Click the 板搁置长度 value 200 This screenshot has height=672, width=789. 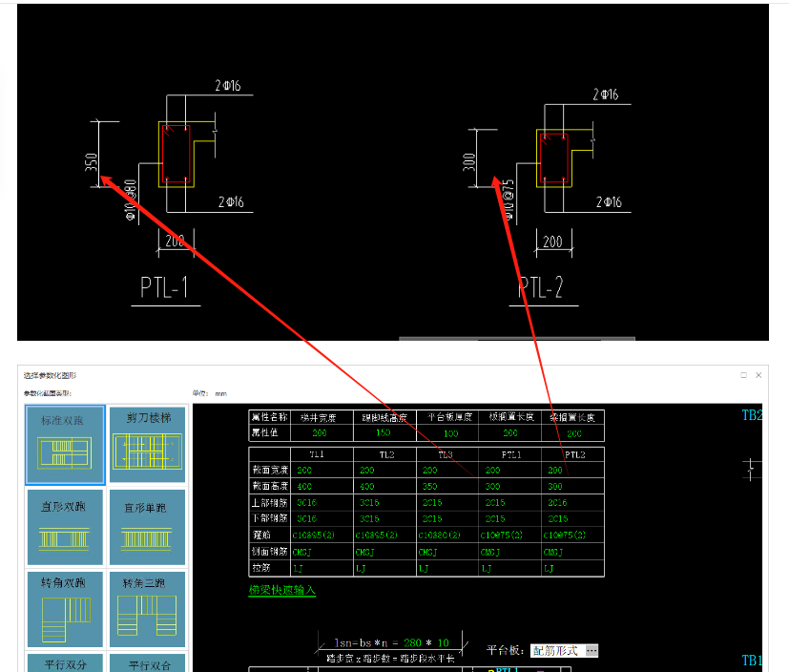(510, 433)
